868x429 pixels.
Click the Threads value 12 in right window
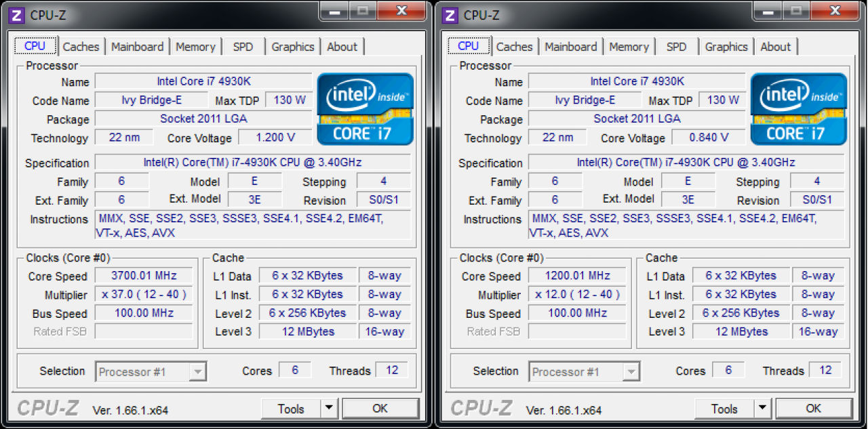[x=825, y=370]
